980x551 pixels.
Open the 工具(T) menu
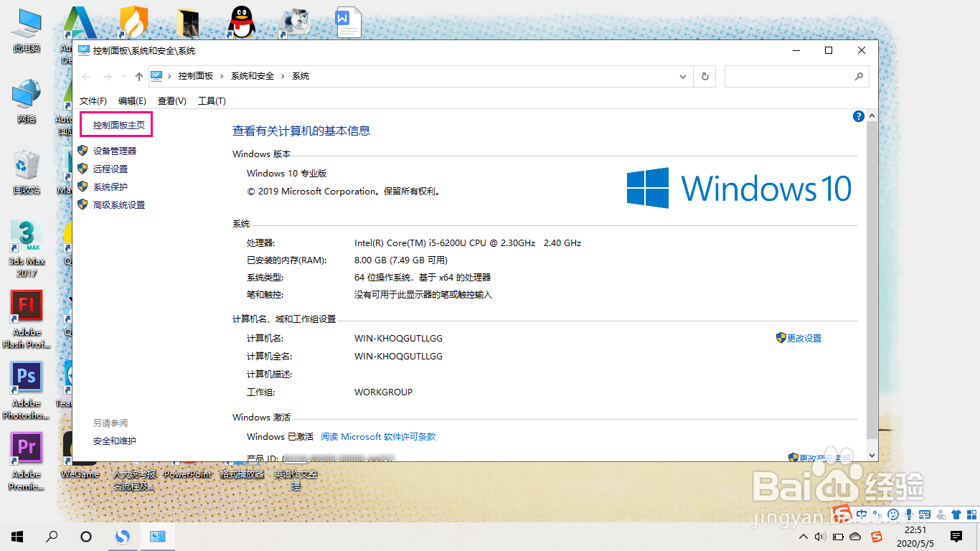click(212, 101)
